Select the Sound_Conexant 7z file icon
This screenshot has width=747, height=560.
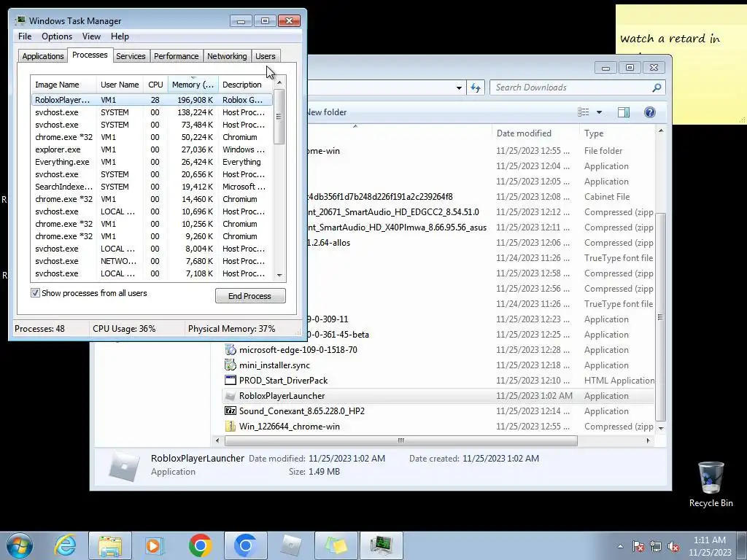click(x=230, y=411)
